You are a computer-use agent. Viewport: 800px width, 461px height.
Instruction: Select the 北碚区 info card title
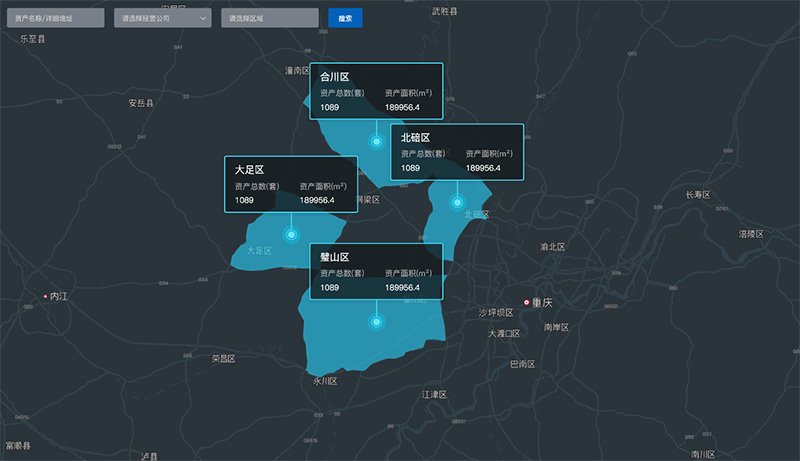(x=415, y=138)
